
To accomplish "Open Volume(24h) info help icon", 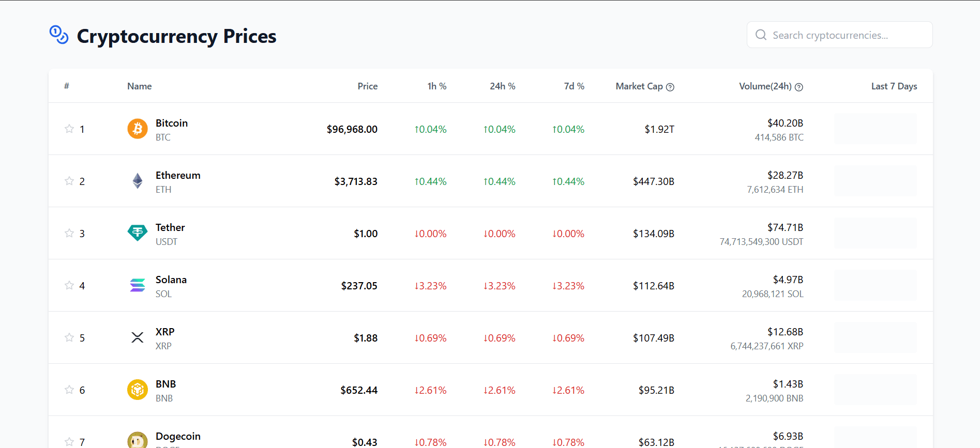I will click(798, 87).
